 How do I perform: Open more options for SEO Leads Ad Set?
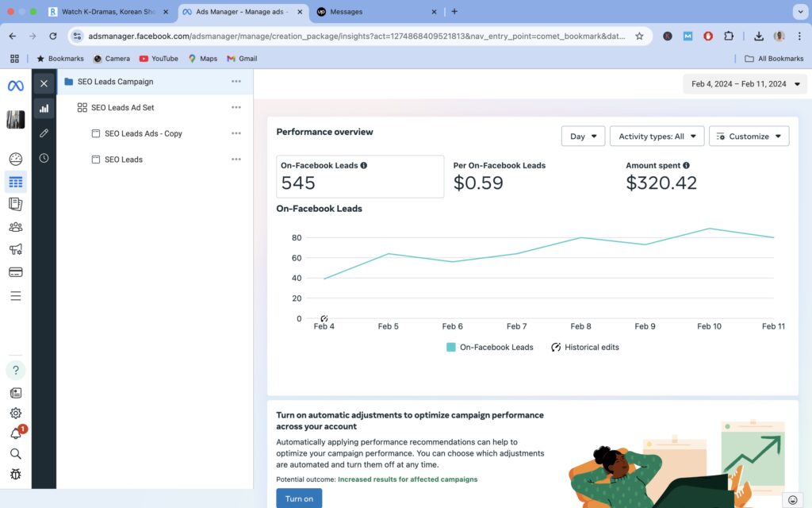tap(236, 107)
